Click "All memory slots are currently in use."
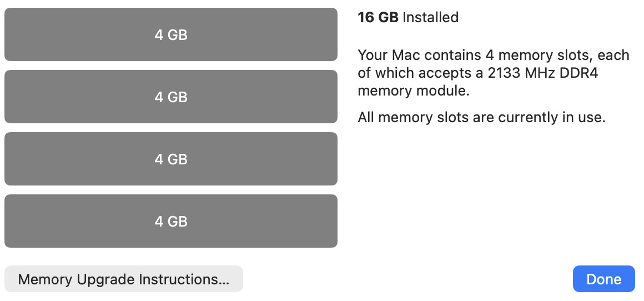 [x=481, y=117]
